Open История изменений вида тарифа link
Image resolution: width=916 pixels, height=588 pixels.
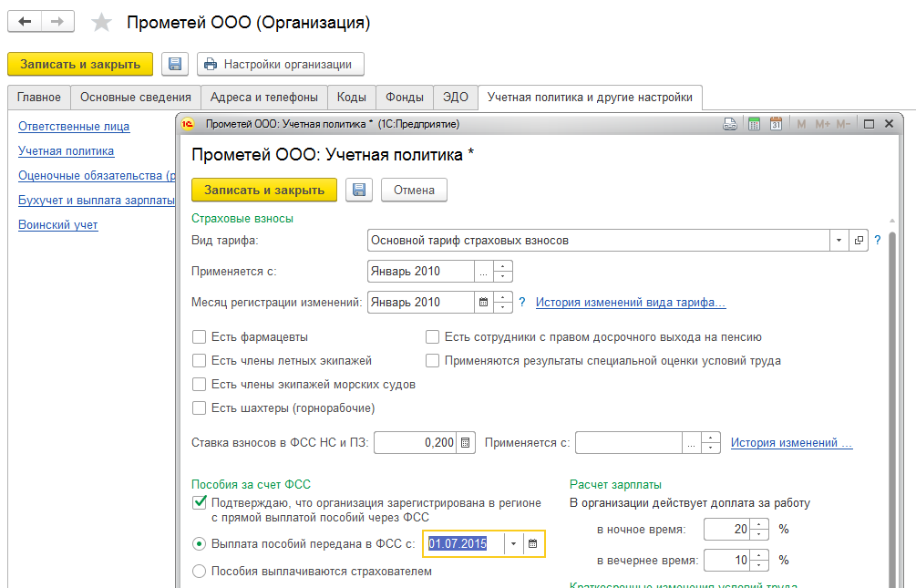(631, 302)
